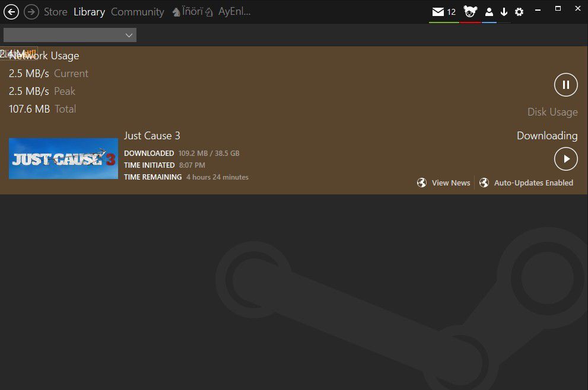Click the 109.2 MB / 38.5 GB downloaded text
This screenshot has height=390, width=588.
coord(209,154)
